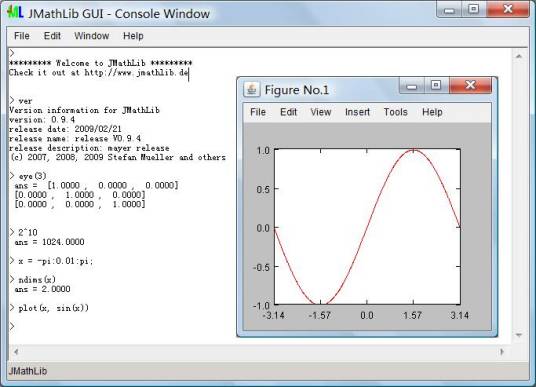Viewport: 536px width, 387px height.
Task: Click the sine curve peak in the plot
Action: click(x=413, y=150)
